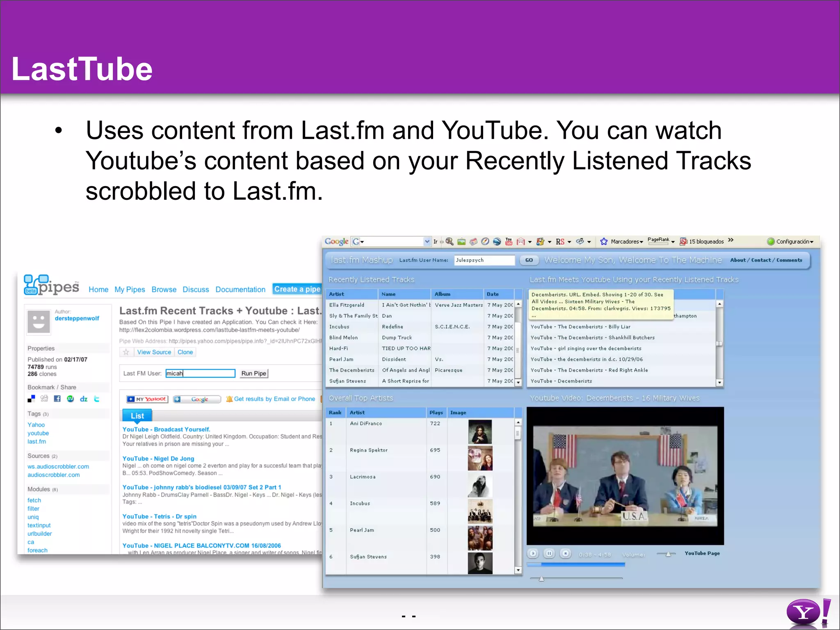Click the Twitter share icon
This screenshot has height=630, width=840.
(x=97, y=399)
